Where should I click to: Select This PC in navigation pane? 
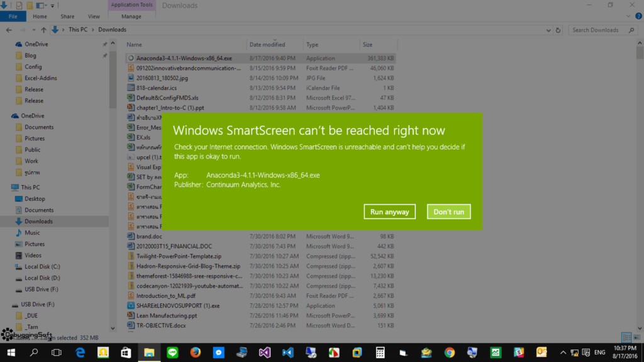point(30,187)
